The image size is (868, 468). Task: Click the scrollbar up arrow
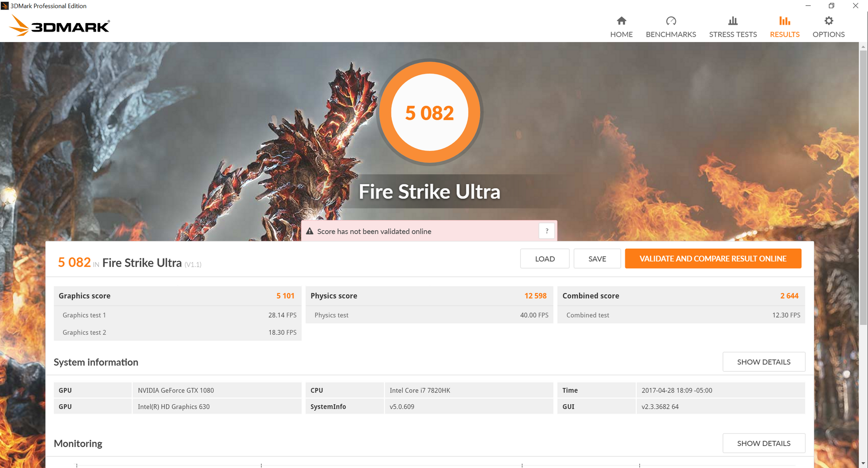point(863,46)
